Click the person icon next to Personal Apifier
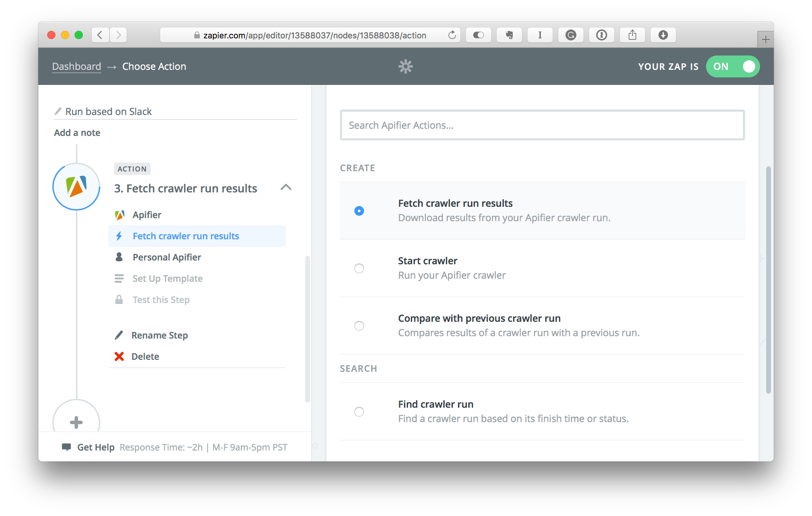This screenshot has height=516, width=812. 119,257
